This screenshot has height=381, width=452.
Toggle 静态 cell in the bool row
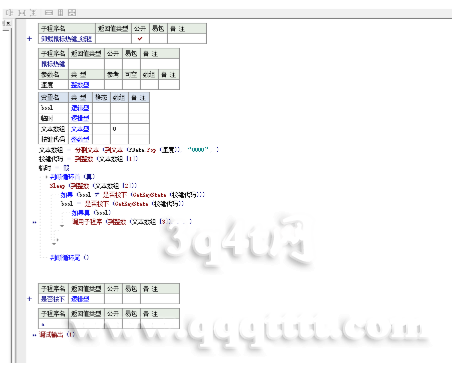coord(101,108)
